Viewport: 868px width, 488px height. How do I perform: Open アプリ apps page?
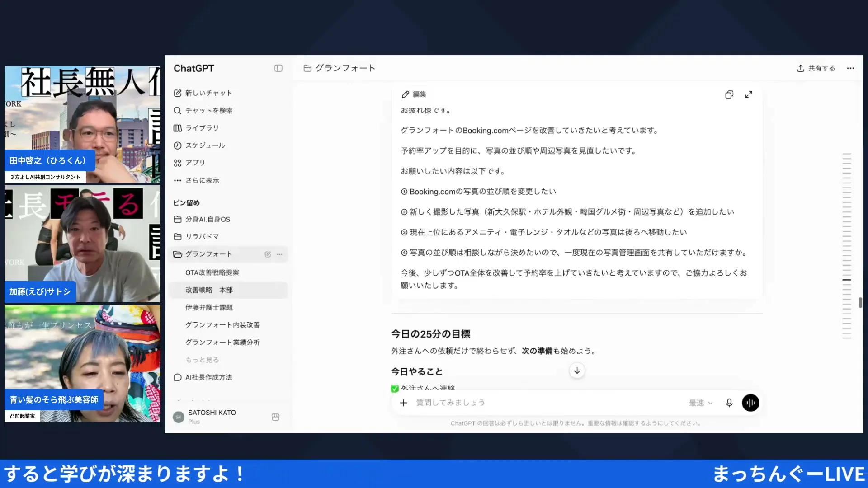point(189,163)
